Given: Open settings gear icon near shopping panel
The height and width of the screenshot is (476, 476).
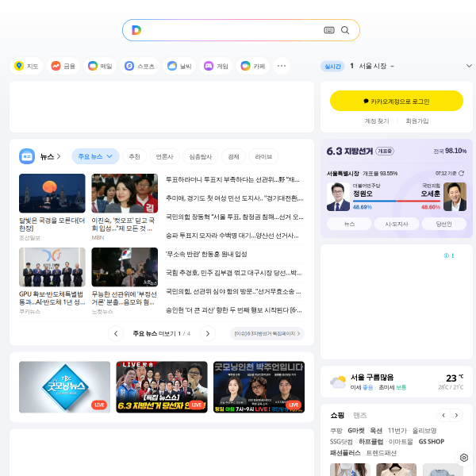Looking at the screenshot, I should [x=464, y=458].
